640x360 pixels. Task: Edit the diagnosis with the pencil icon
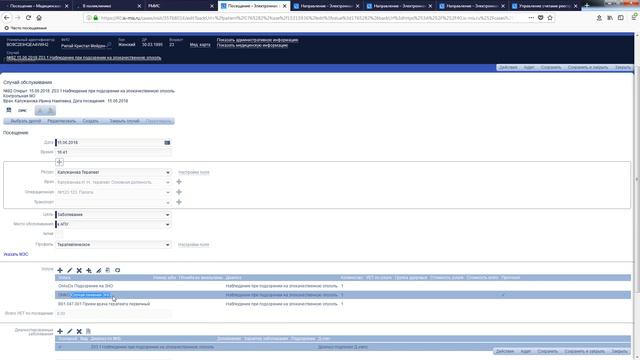tap(69, 331)
